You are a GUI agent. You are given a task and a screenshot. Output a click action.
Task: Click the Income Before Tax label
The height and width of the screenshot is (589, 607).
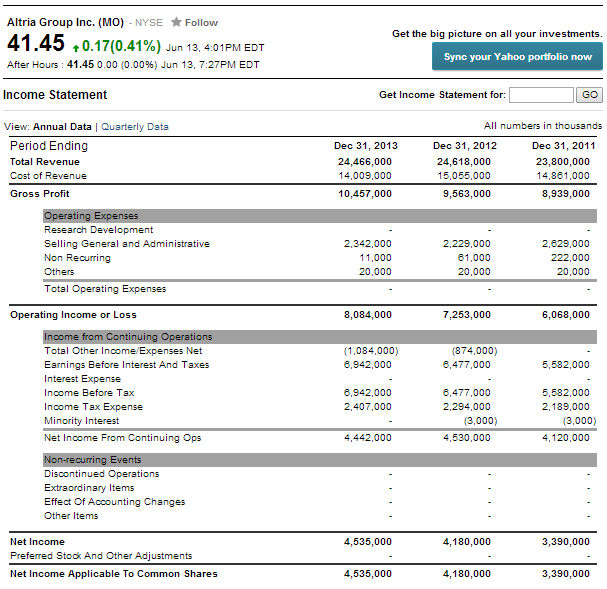coord(89,393)
